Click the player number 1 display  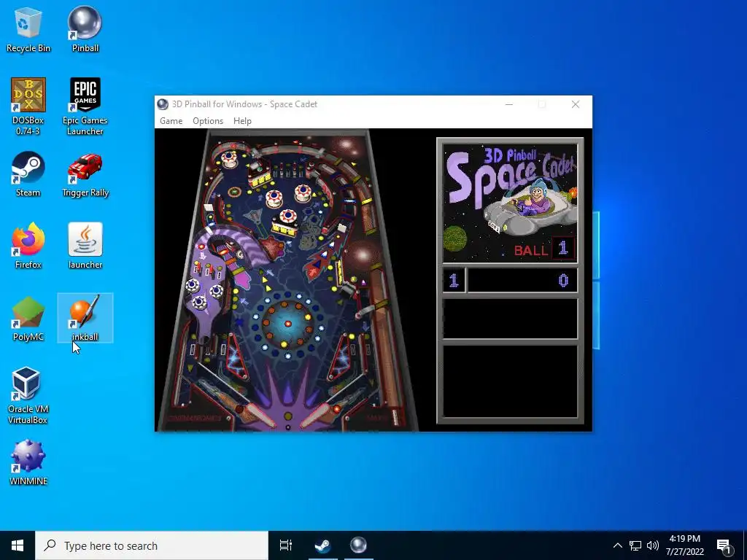tap(454, 281)
